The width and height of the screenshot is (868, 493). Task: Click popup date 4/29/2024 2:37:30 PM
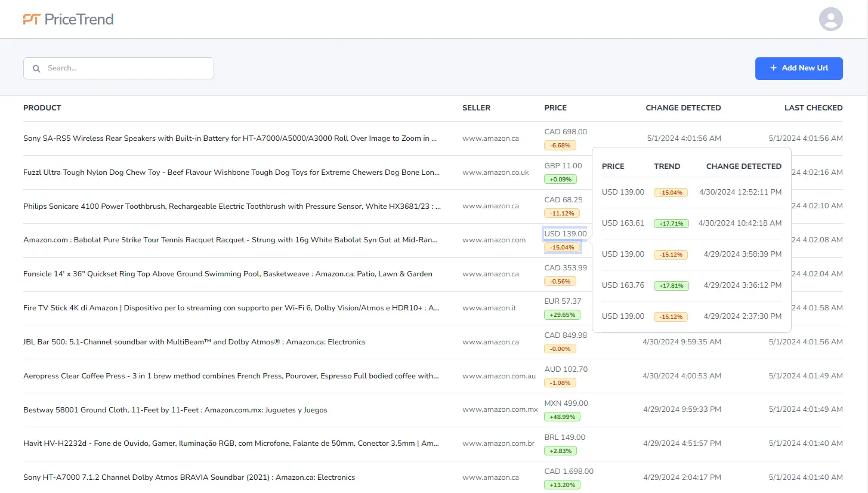click(x=742, y=316)
